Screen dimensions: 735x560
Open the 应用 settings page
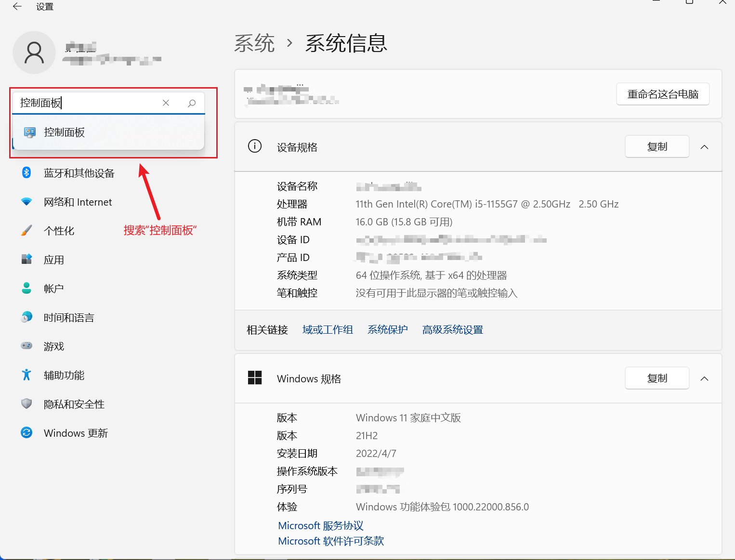click(53, 260)
